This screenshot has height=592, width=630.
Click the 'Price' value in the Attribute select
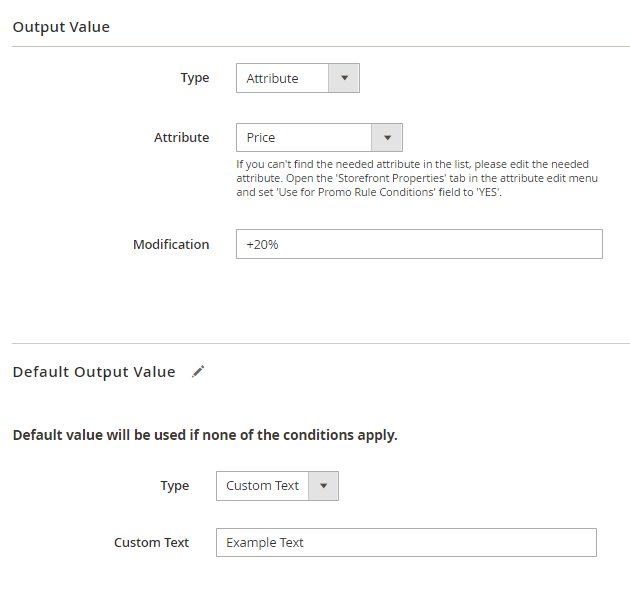[262, 137]
